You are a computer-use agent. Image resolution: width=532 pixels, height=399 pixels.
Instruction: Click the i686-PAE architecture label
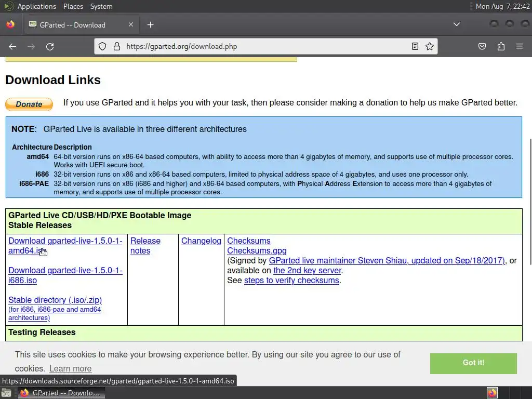[34, 183]
